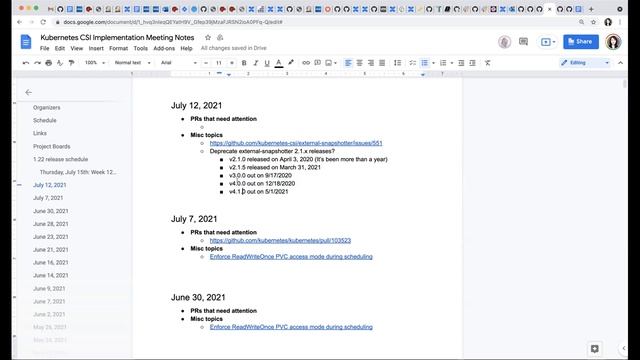Print the document using printer icon

49,63
